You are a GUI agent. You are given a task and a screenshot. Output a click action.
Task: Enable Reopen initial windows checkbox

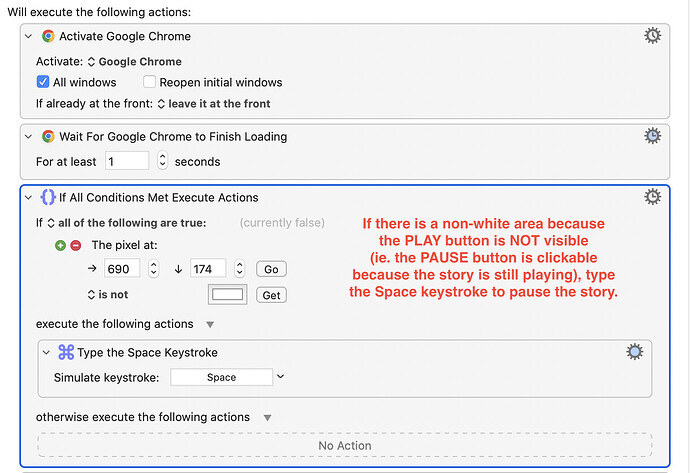coord(149,82)
